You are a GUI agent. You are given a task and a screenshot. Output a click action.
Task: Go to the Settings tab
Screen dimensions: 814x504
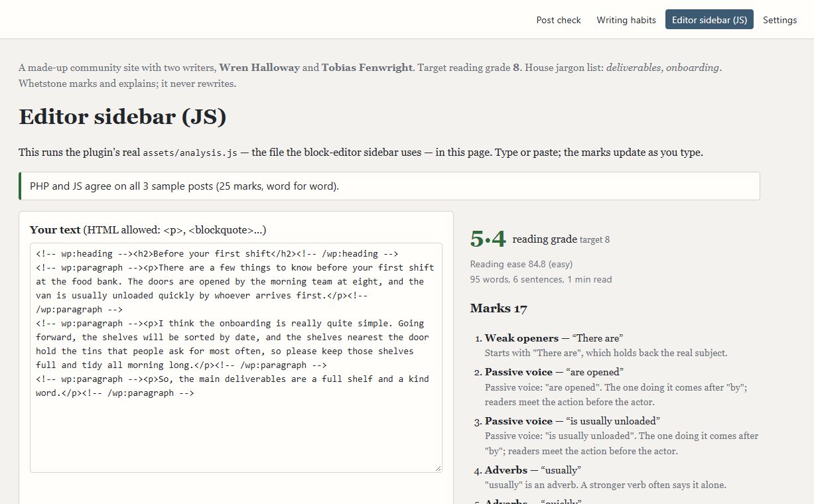coord(780,20)
